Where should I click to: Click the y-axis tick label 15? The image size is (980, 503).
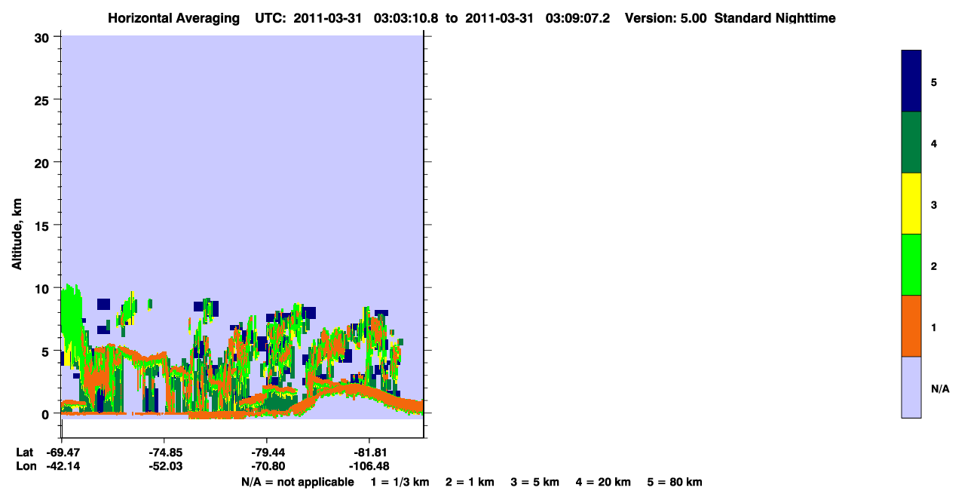coord(43,225)
